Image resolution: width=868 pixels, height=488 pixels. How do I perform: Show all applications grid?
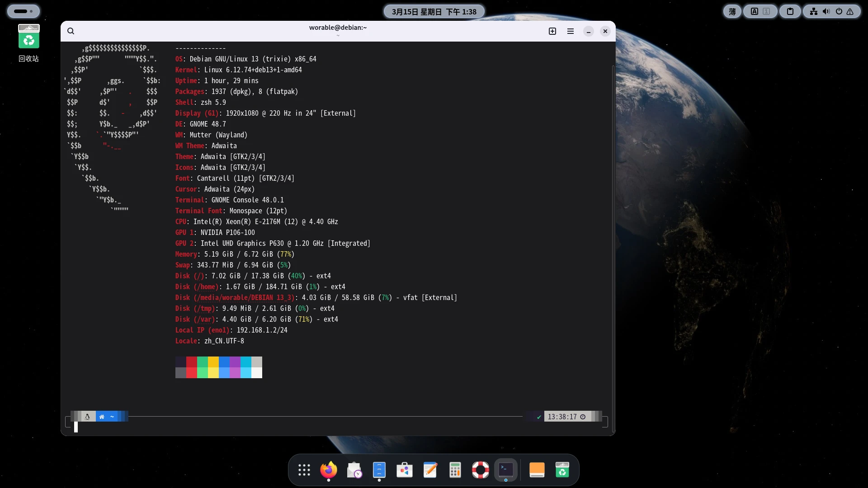tap(304, 470)
